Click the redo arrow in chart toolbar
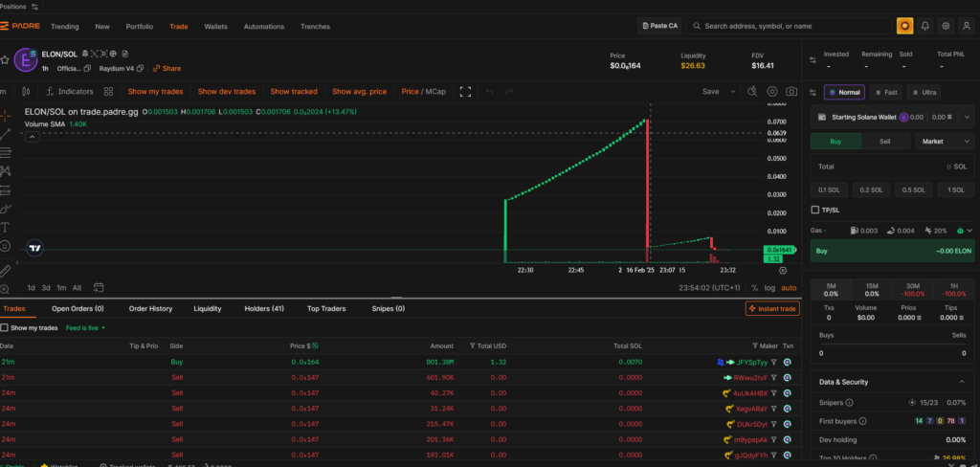Image resolution: width=980 pixels, height=467 pixels. click(x=509, y=91)
